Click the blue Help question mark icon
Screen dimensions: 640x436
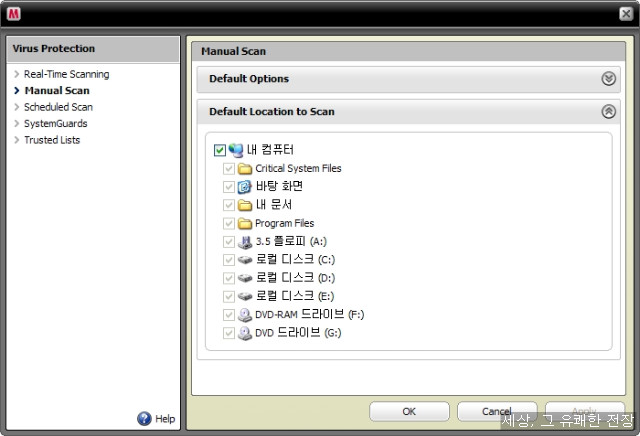[144, 418]
